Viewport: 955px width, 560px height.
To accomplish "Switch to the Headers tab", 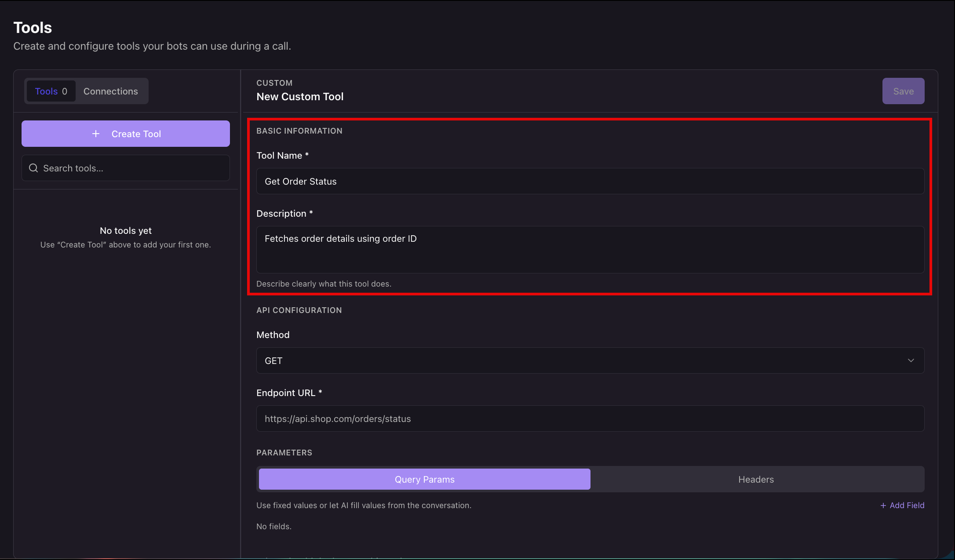I will pos(756,479).
